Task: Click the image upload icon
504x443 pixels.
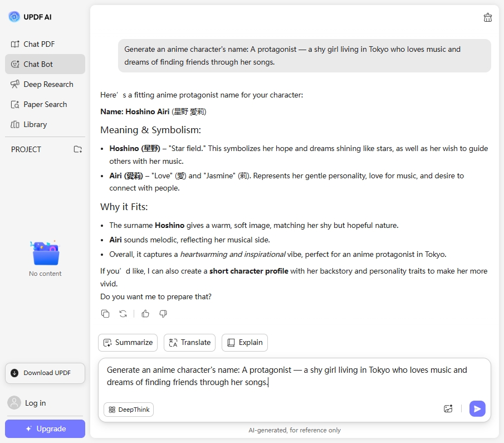Action: pos(448,408)
